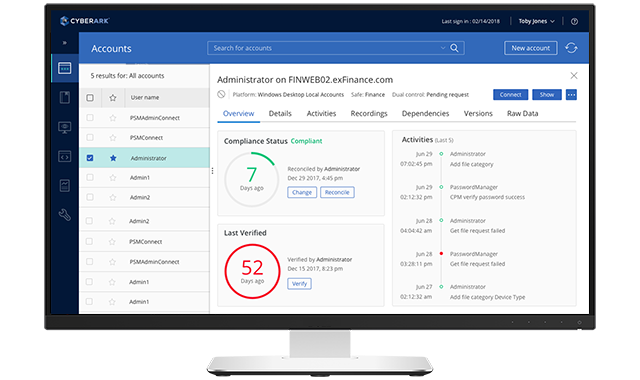Open the document page icon in sidebar
640x380 pixels.
[x=64, y=98]
